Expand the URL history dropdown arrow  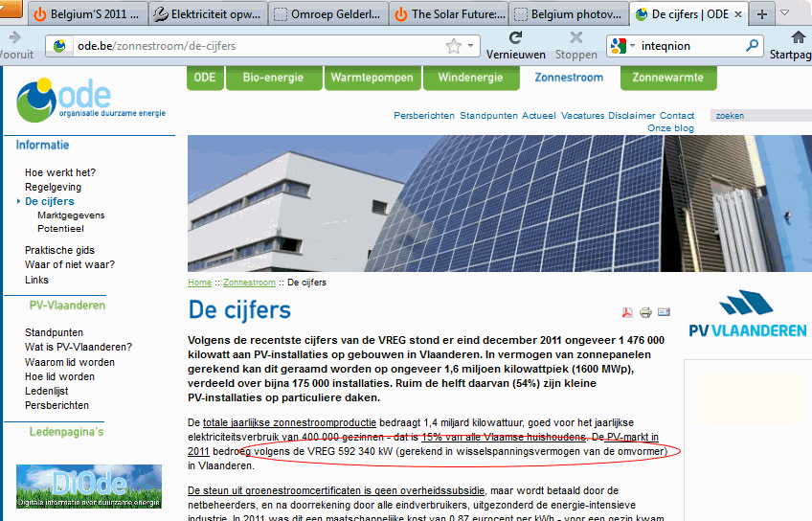[471, 46]
